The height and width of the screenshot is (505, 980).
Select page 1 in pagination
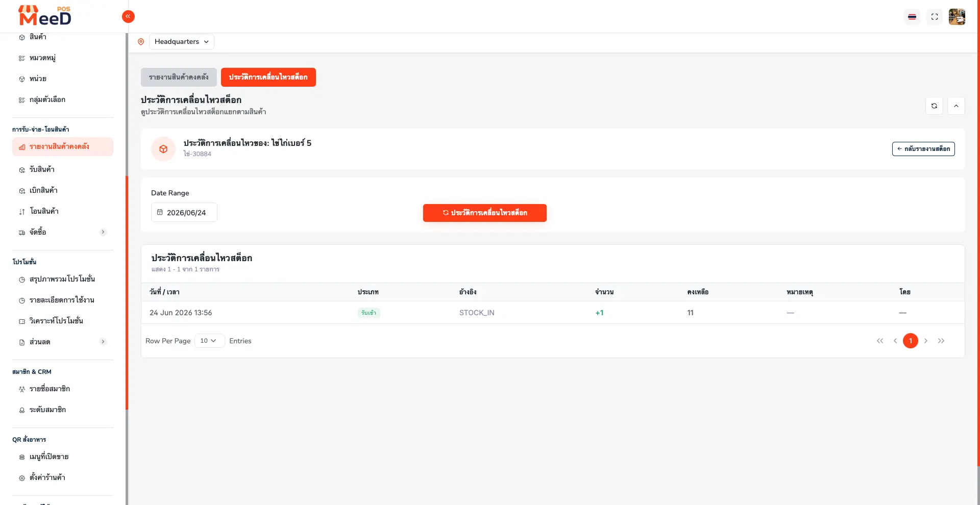tap(911, 341)
